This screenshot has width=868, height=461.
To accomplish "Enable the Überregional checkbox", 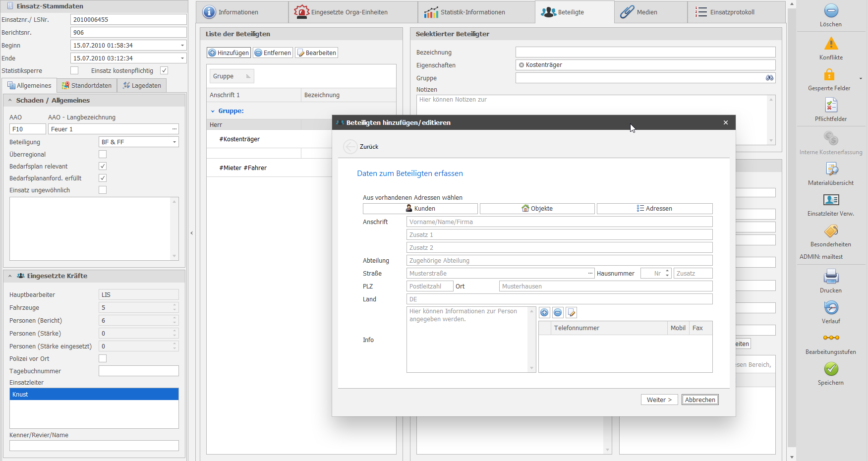I will pos(103,154).
